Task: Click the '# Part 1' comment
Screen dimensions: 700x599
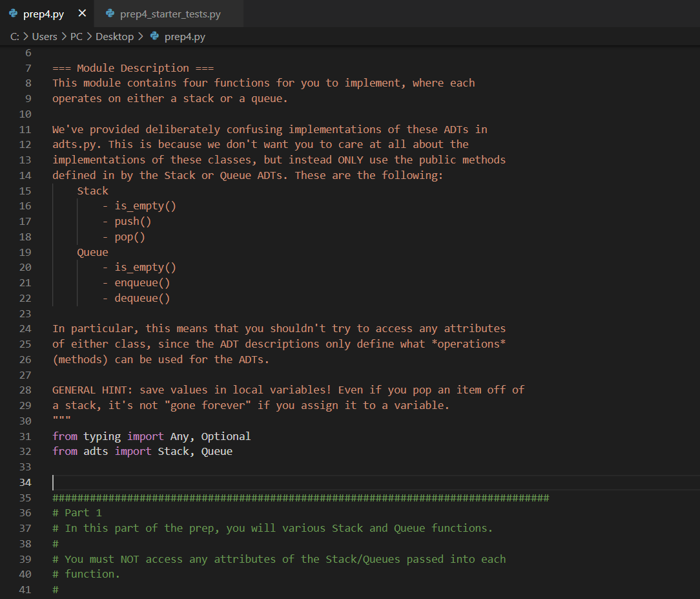Action: [77, 513]
